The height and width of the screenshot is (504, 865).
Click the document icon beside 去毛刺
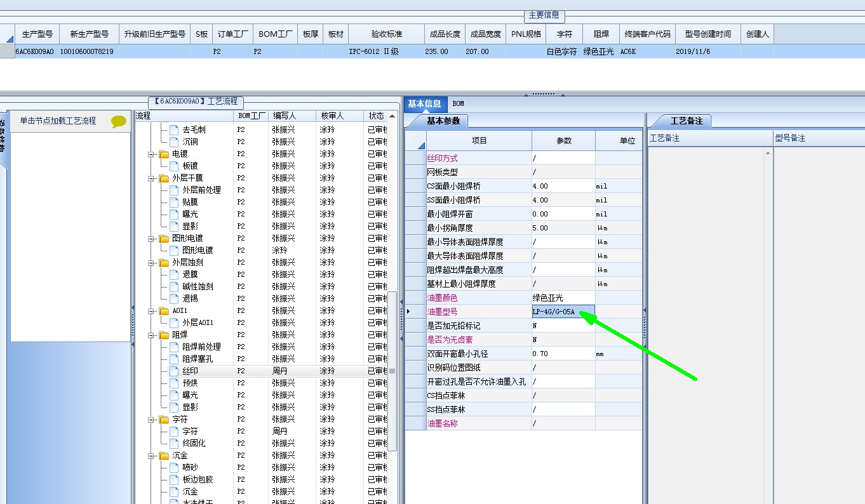point(174,129)
